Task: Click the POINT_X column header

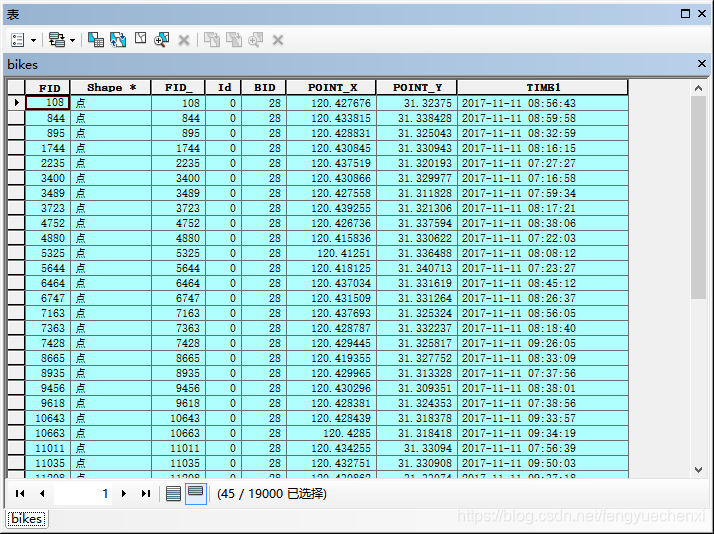Action: pyautogui.click(x=332, y=87)
